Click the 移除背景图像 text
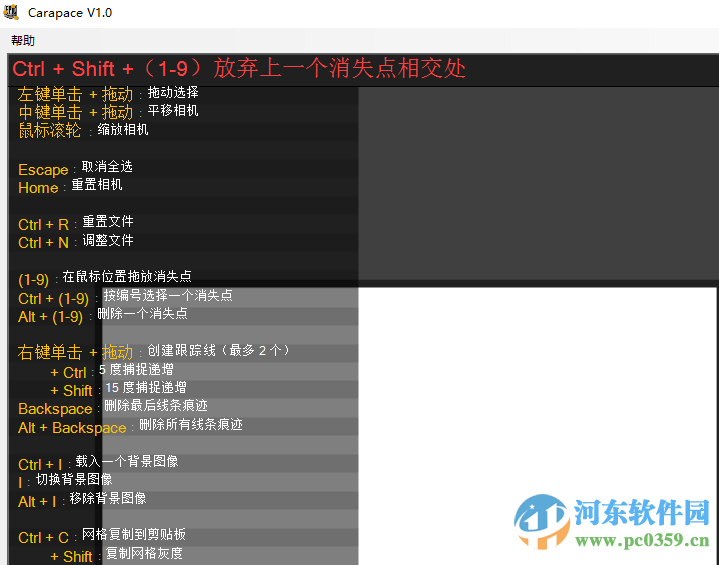Screen dimensions: 719x565 [108, 499]
